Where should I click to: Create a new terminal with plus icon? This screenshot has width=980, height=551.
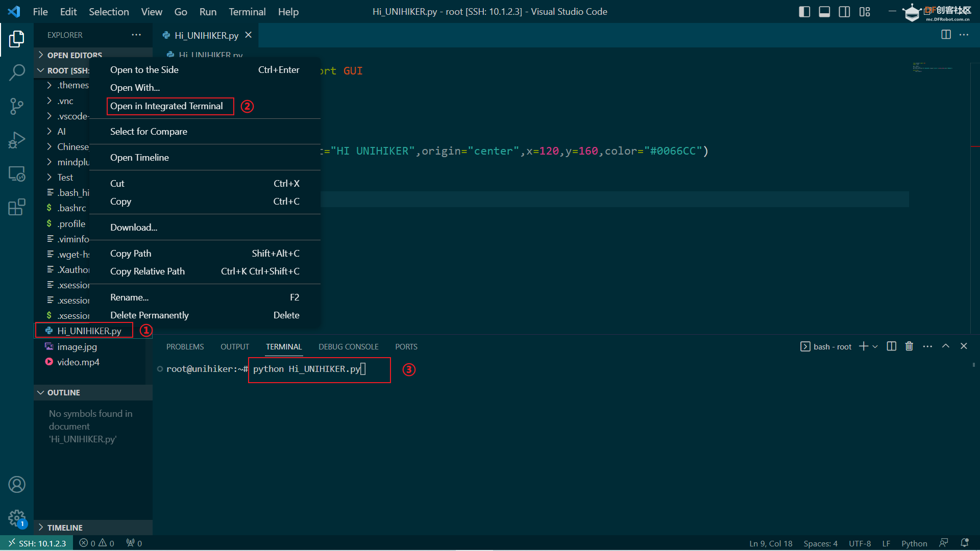coord(863,346)
